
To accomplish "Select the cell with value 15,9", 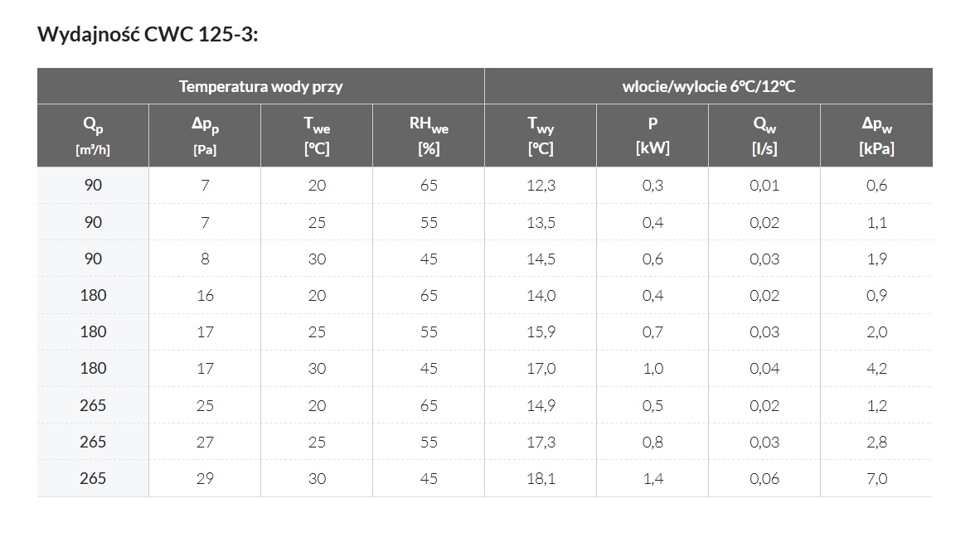I will (x=541, y=332).
